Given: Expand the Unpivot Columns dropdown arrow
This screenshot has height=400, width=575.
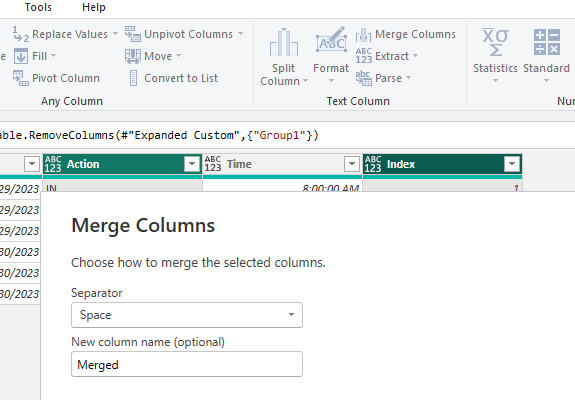Looking at the screenshot, I should pyautogui.click(x=241, y=34).
